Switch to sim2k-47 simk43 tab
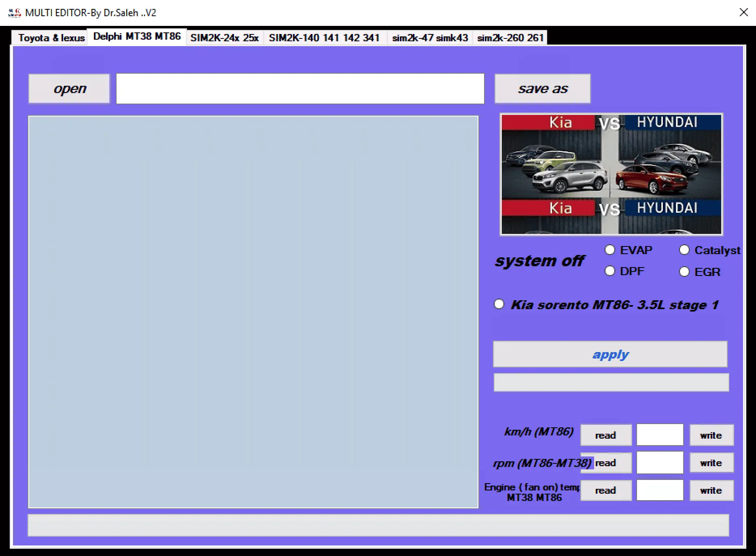 (430, 38)
